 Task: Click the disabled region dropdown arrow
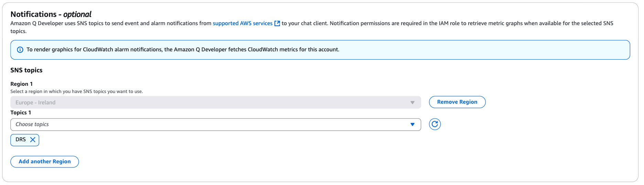coord(412,103)
